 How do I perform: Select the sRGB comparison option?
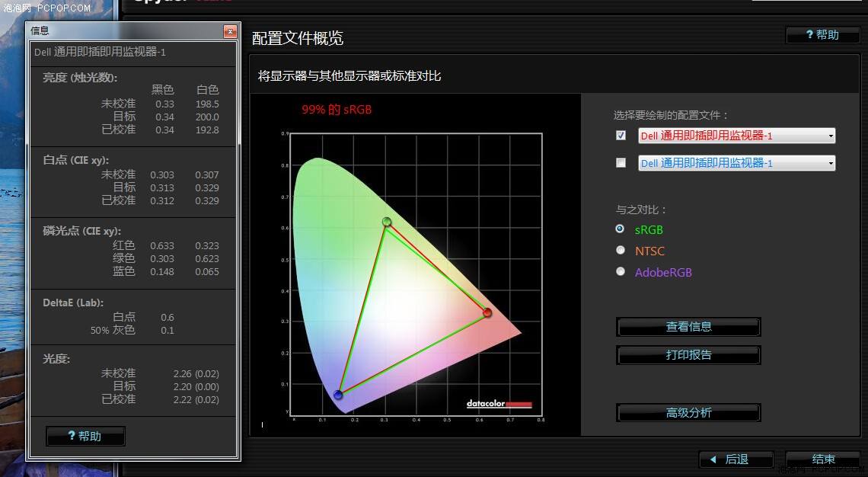tap(621, 229)
